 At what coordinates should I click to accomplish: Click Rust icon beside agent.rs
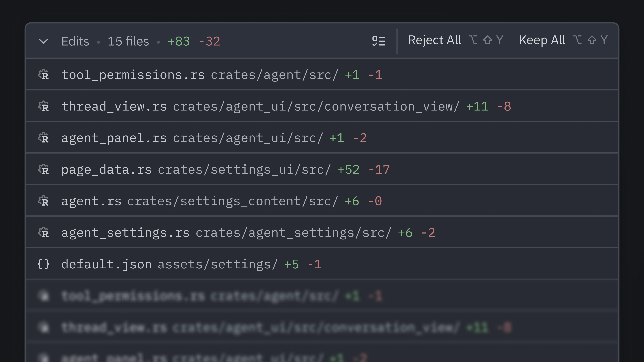tap(44, 201)
